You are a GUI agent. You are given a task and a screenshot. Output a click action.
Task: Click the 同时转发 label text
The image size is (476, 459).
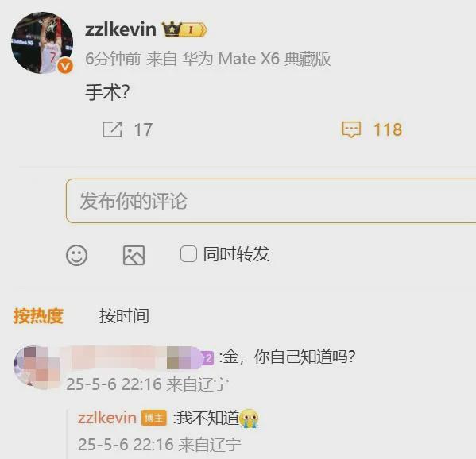click(x=236, y=254)
